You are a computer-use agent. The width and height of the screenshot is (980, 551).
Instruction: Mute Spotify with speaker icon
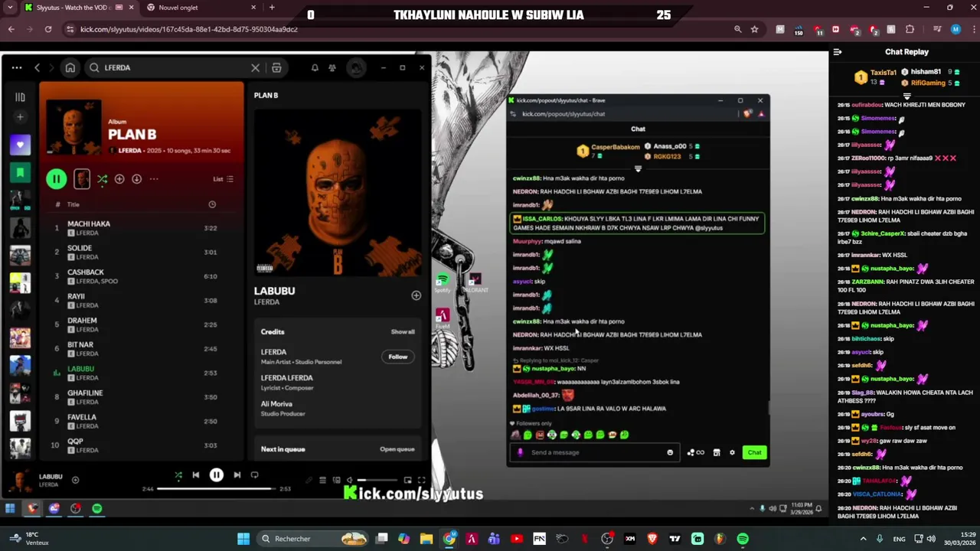coord(350,481)
